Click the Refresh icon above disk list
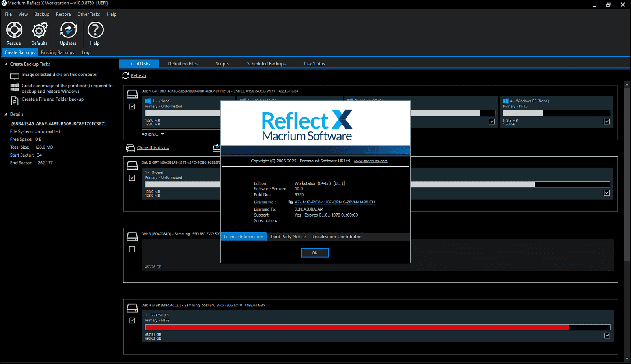 [126, 75]
